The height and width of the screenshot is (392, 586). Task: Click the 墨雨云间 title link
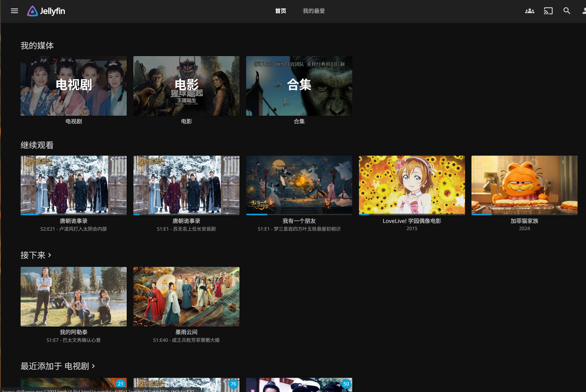[186, 332]
